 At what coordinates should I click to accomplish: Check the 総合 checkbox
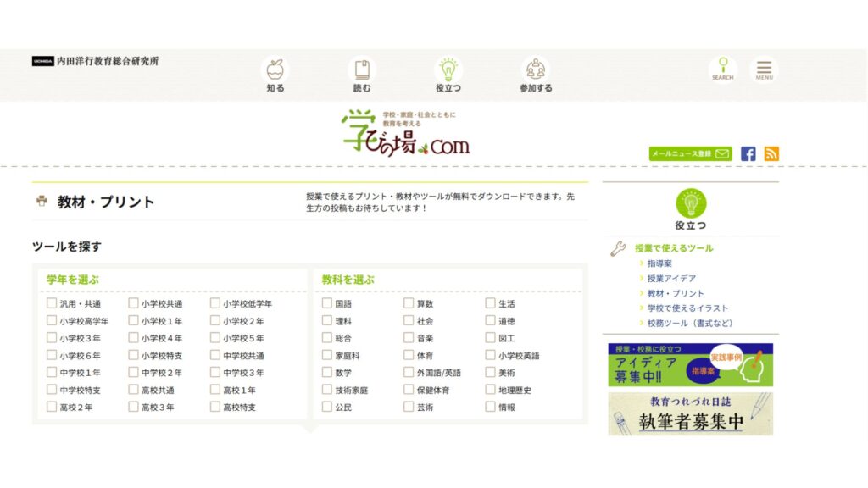click(327, 337)
